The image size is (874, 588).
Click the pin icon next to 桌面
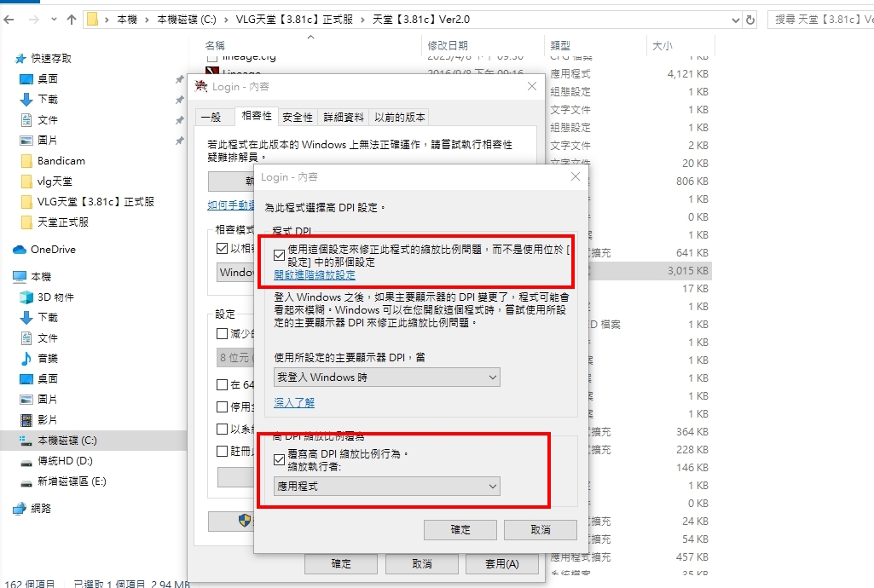pos(179,79)
